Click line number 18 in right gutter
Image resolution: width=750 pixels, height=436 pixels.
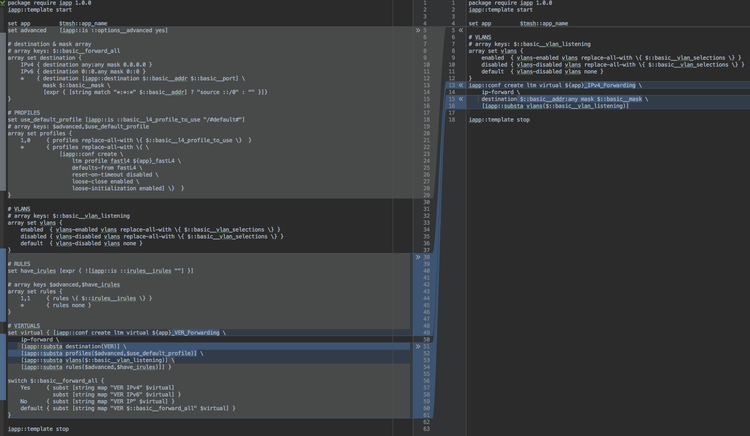coord(452,120)
